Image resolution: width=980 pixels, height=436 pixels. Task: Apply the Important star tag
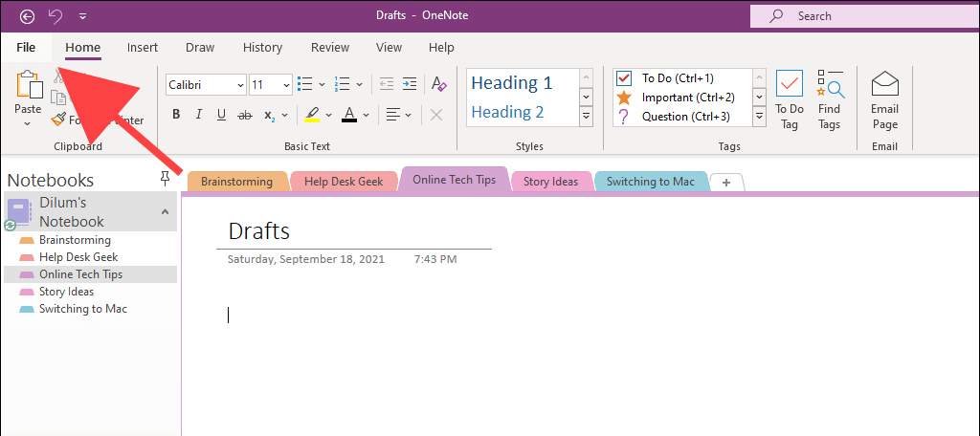pos(624,98)
